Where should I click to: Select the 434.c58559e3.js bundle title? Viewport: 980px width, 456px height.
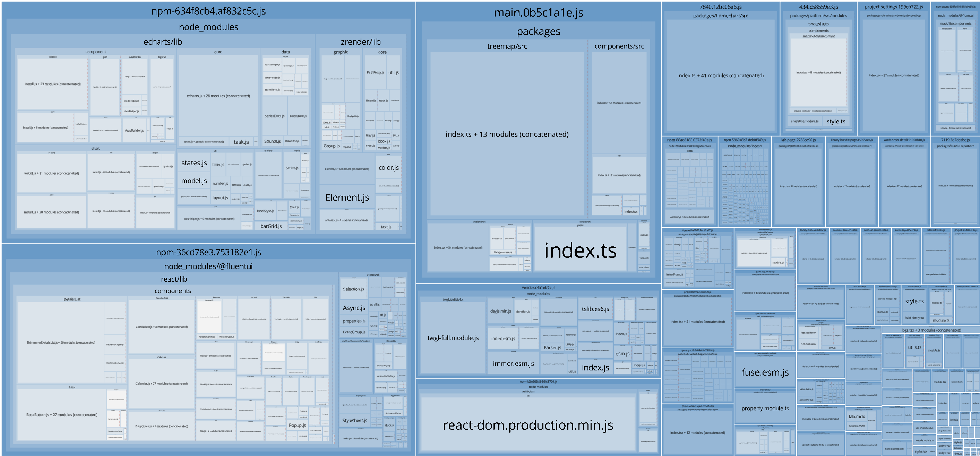pos(818,7)
